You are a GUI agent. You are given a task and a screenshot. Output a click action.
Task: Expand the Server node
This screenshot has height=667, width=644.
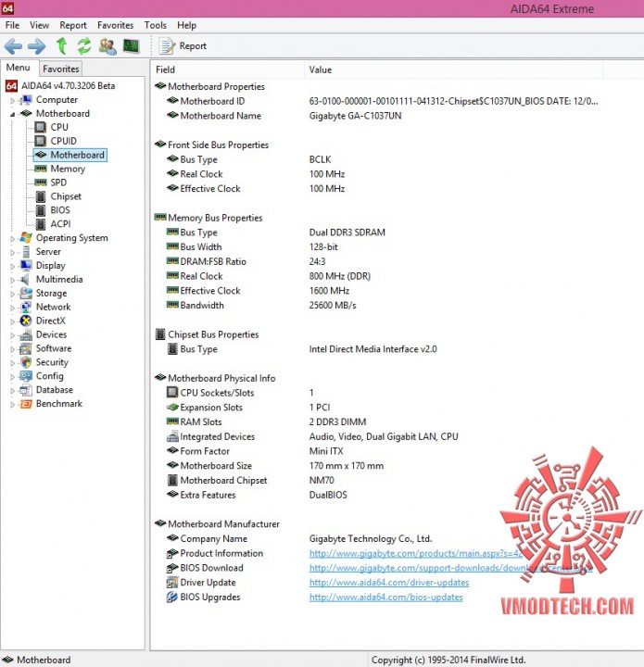tap(12, 252)
